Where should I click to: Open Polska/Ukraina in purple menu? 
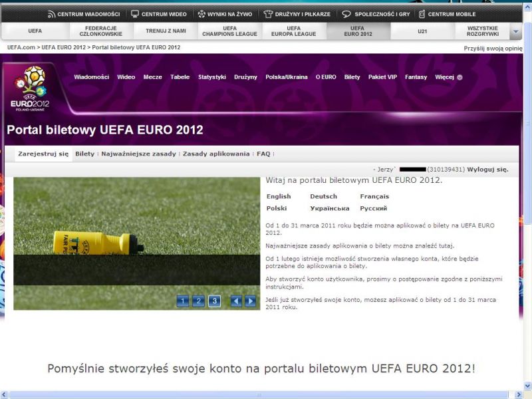pos(287,77)
